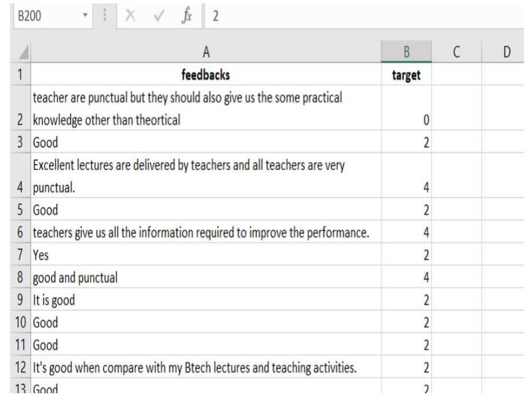Select row 12 header
Screen dimensions: 532x415
(x=20, y=367)
